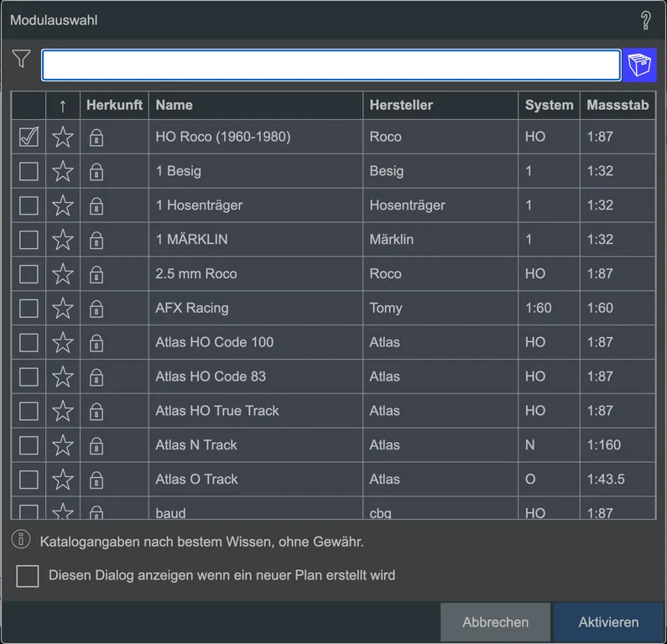Uncheck the HO Roco (1960-1980) checkbox
This screenshot has width=667, height=644.
click(29, 137)
